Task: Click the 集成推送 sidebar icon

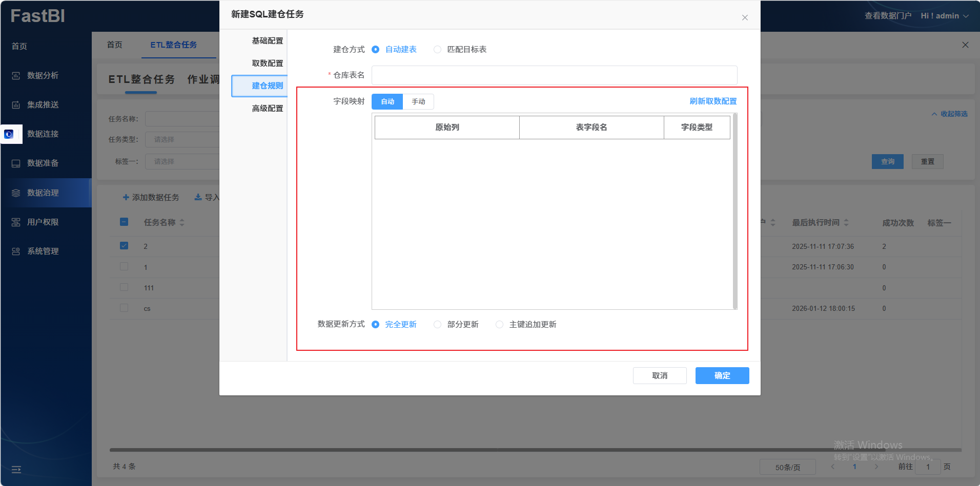Action: point(16,105)
